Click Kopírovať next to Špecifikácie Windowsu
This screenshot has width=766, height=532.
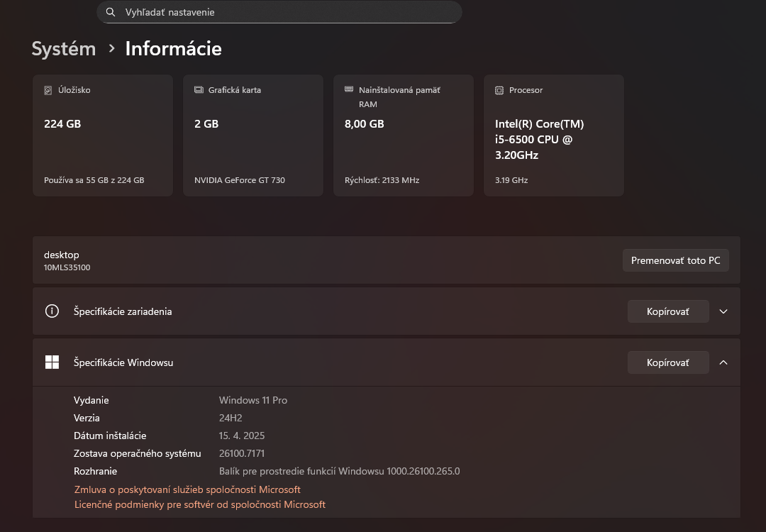point(667,362)
